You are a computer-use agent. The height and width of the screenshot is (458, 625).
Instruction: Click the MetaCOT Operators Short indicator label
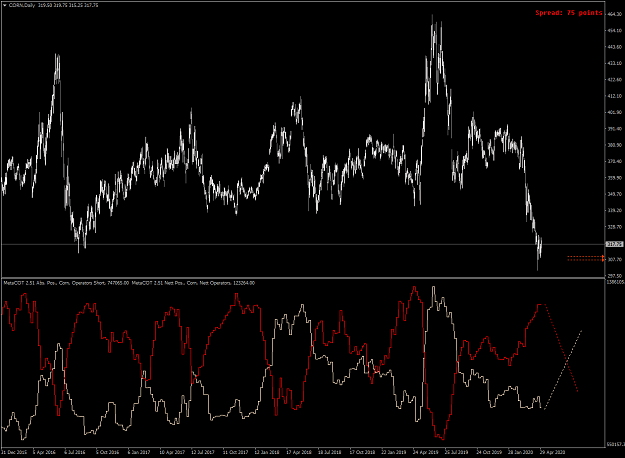click(66, 283)
